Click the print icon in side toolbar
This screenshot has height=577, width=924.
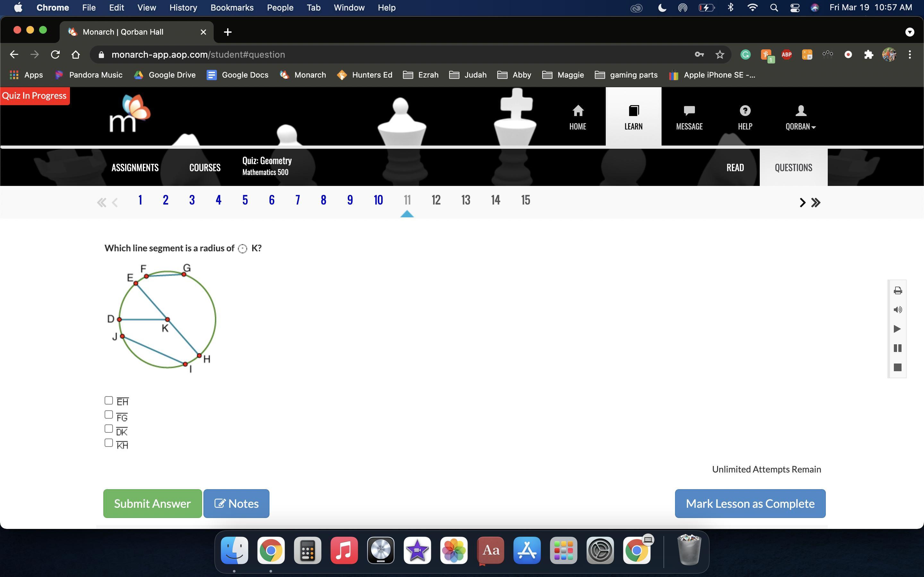click(898, 291)
